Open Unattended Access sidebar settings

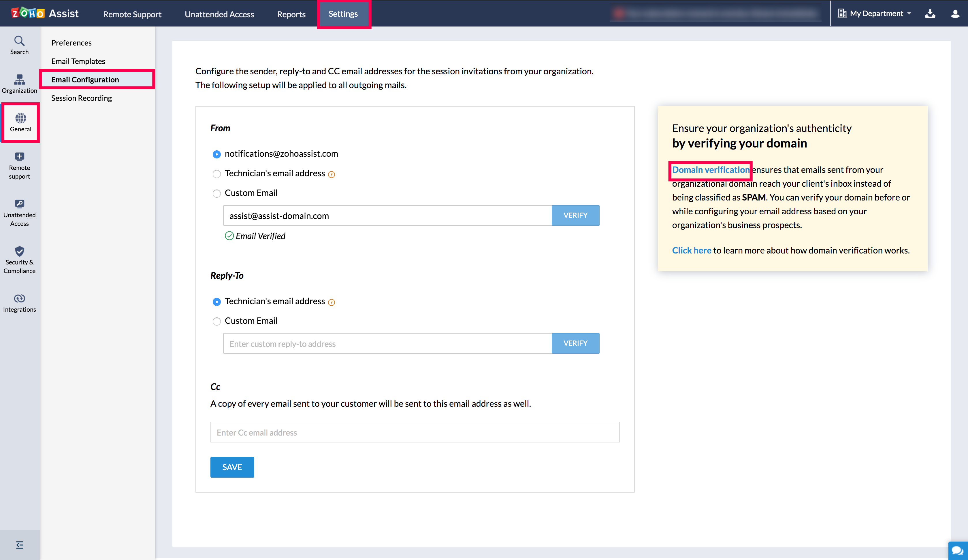(x=19, y=213)
